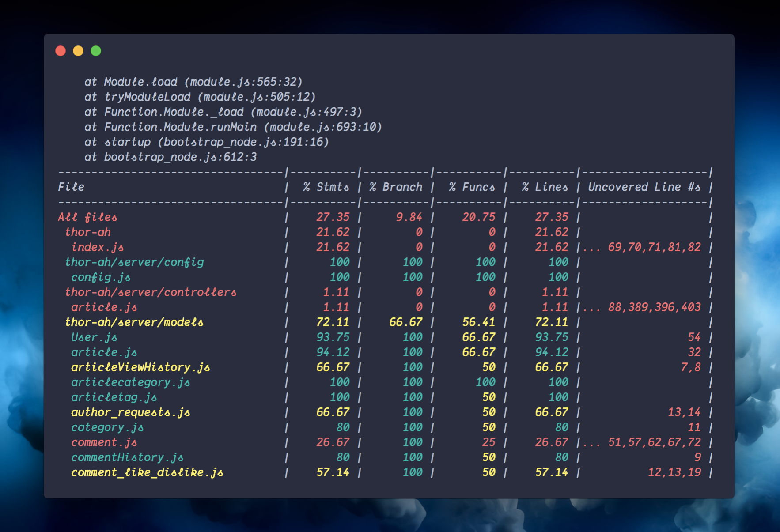Click the % Stmts column header

coord(326,187)
